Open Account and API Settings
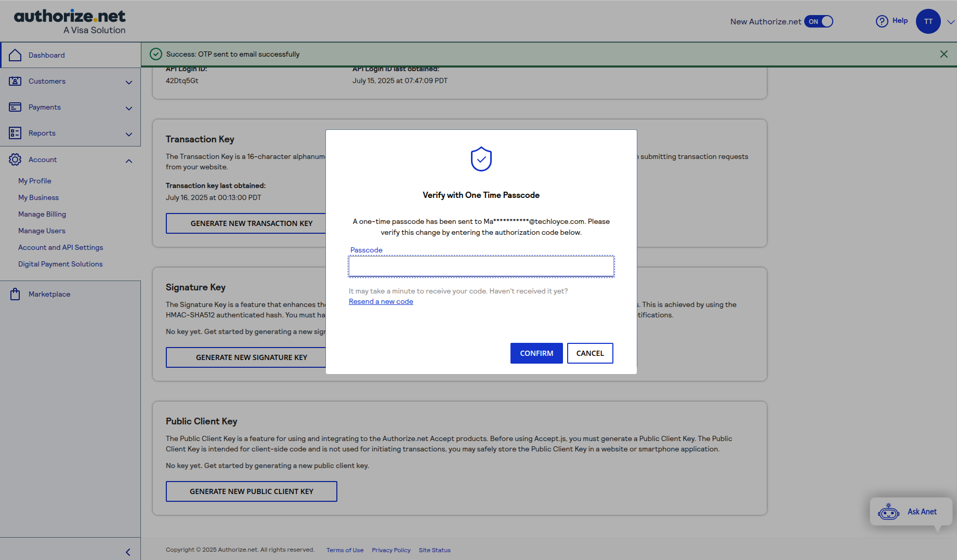957x560 pixels. pyautogui.click(x=61, y=247)
